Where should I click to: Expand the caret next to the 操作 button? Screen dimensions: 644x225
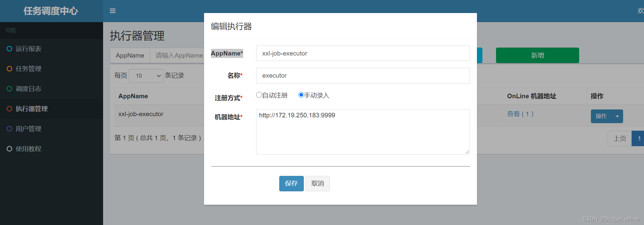(x=617, y=116)
